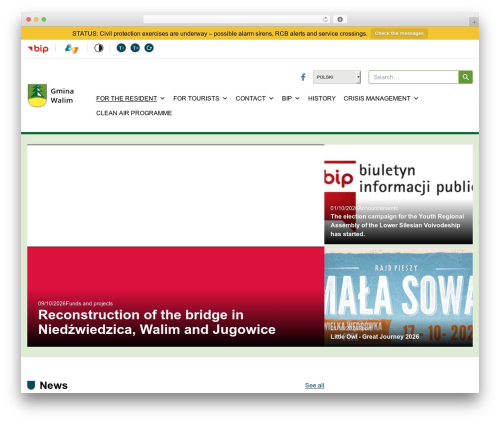The image size is (500, 423).
Task: Expand the For the Resident menu chevron
Action: [x=162, y=98]
